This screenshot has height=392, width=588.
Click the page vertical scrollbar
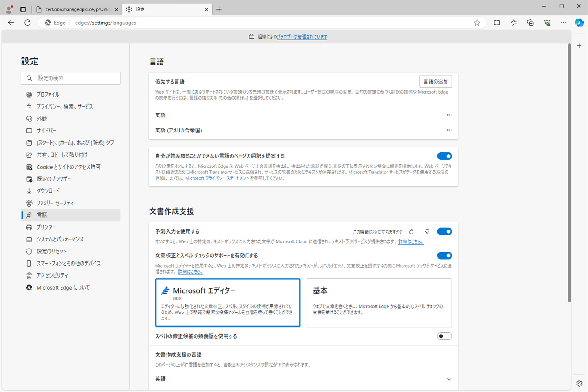pyautogui.click(x=569, y=173)
